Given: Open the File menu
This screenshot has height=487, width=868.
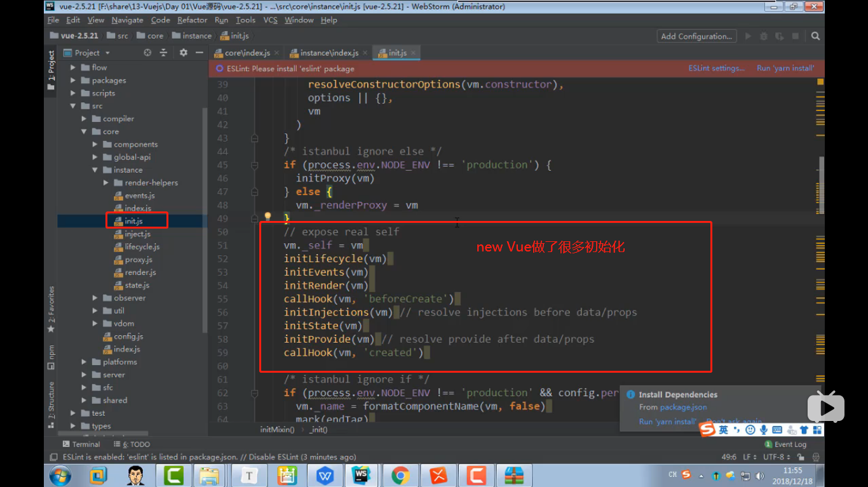Looking at the screenshot, I should [53, 20].
